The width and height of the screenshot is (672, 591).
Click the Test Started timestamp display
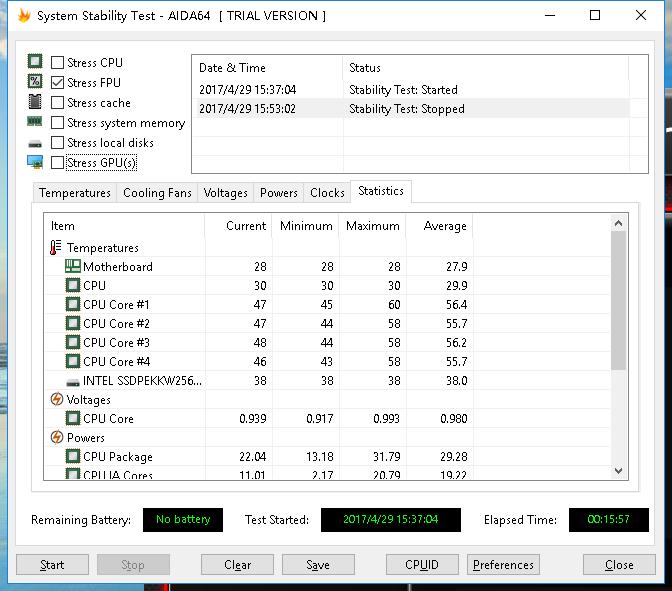point(391,519)
